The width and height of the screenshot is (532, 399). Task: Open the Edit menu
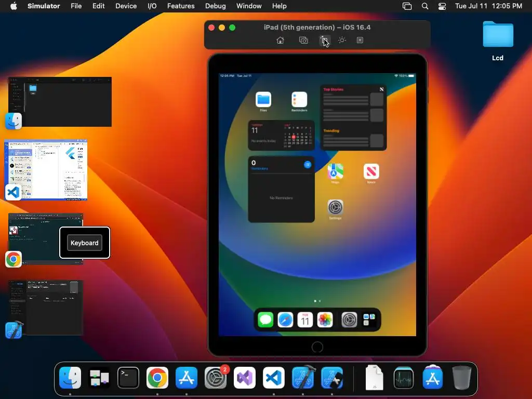tap(98, 6)
